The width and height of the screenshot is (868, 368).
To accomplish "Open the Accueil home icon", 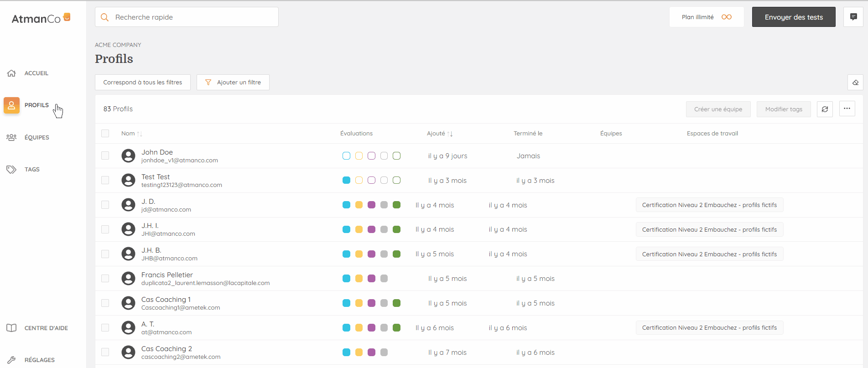I will pyautogui.click(x=11, y=73).
